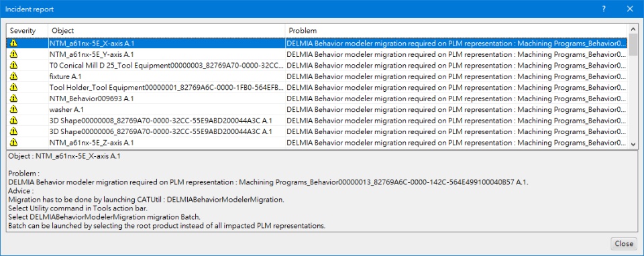Close the Incident report window with X
The width and height of the screenshot is (644, 256).
[630, 9]
